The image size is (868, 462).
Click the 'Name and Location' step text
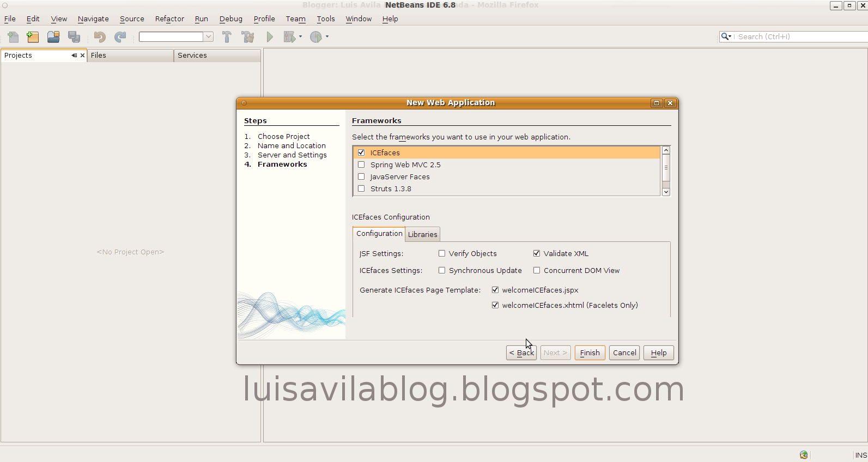click(292, 145)
